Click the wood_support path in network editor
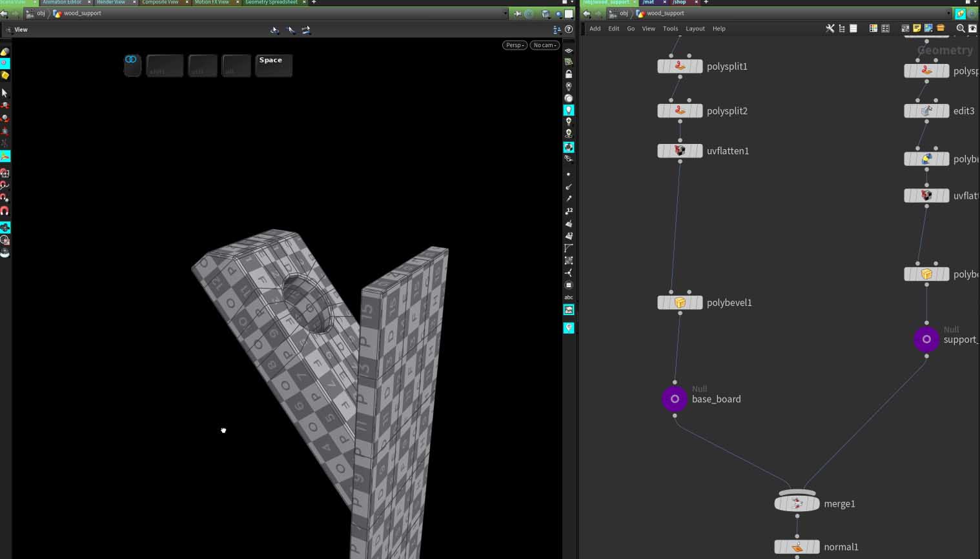The width and height of the screenshot is (980, 559). (665, 14)
